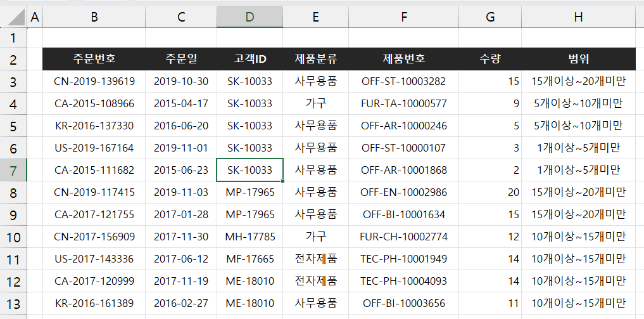Click date cell 2019-11-01

tap(181, 148)
